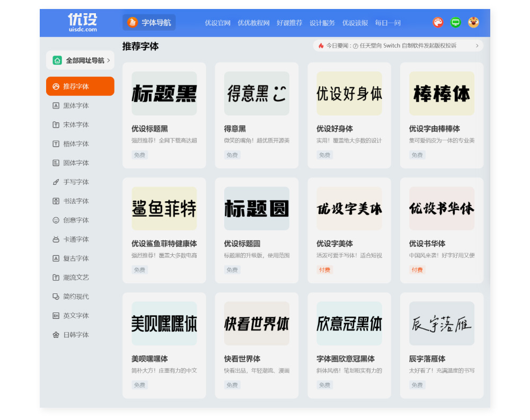This screenshot has height=420, width=530.
Task: Click the 标题黑 preview thumbnail
Action: (164, 93)
